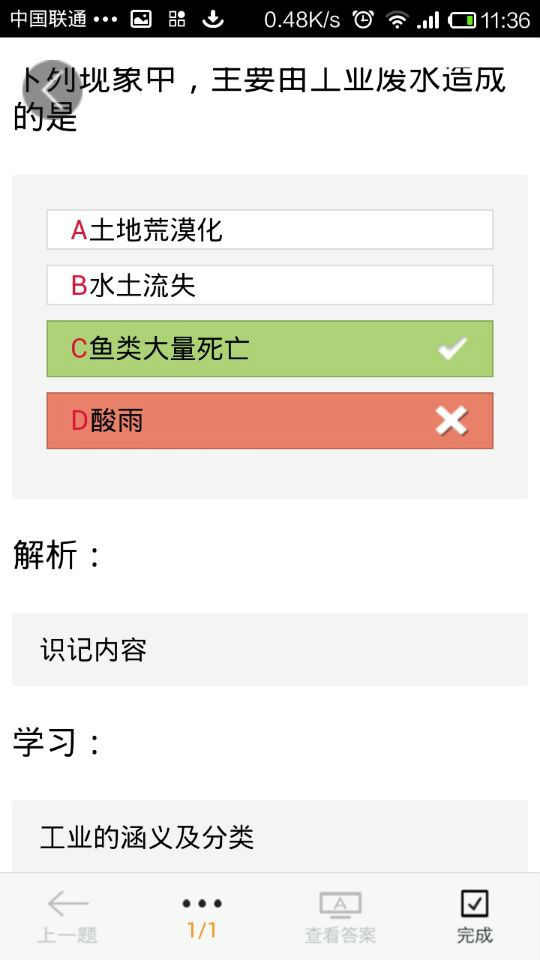Screen dimensions: 540x960
Task: Tap the 1/1 page indicator
Action: click(202, 931)
